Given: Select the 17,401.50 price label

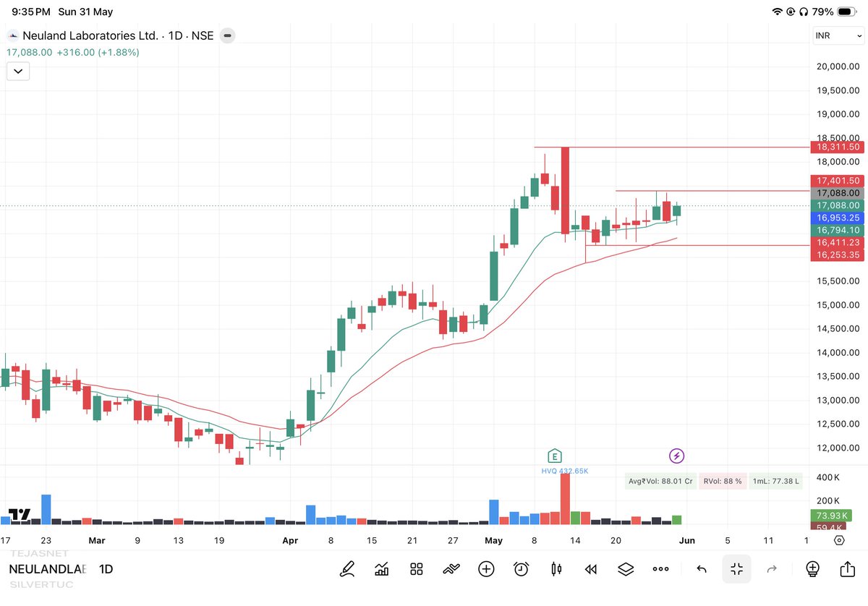Looking at the screenshot, I should tap(838, 181).
